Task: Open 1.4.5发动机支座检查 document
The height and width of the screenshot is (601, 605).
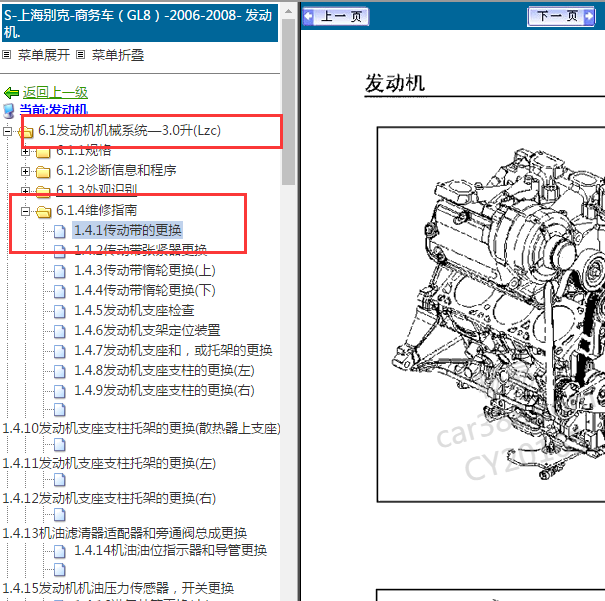Action: click(x=134, y=311)
